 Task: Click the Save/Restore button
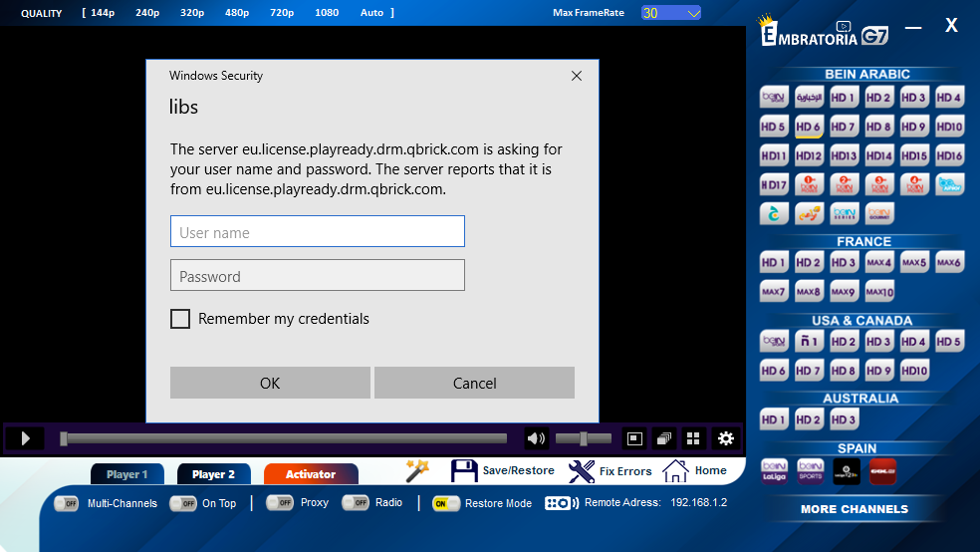point(503,470)
